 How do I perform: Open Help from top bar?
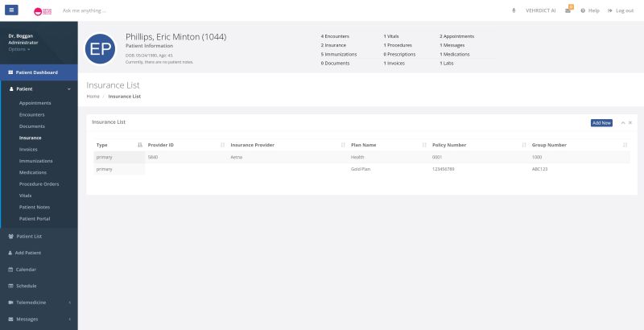click(590, 10)
